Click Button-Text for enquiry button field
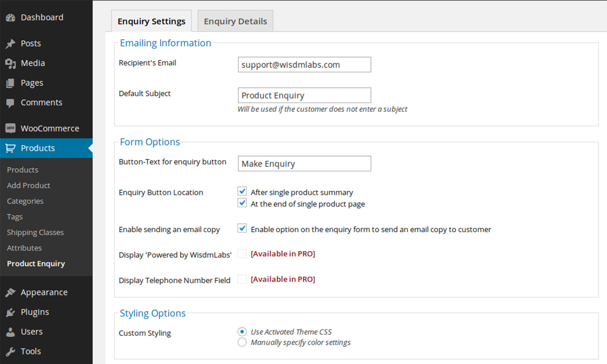607x364 pixels. (304, 163)
